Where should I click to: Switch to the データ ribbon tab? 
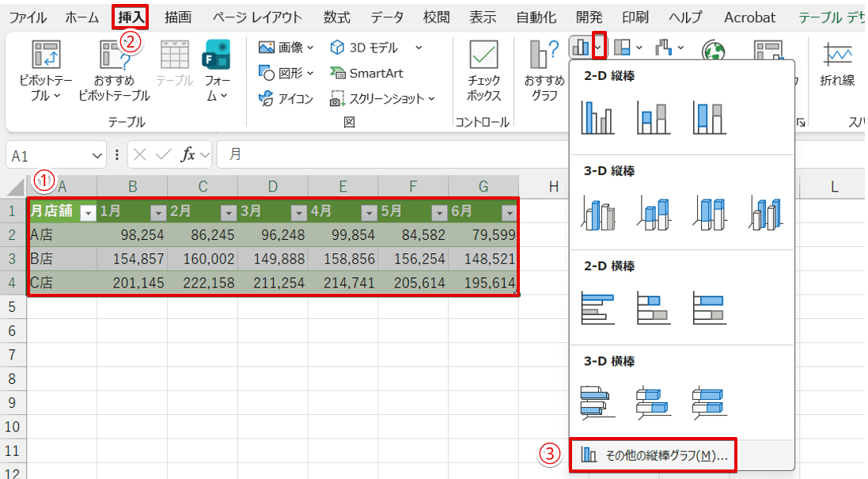coord(385,16)
